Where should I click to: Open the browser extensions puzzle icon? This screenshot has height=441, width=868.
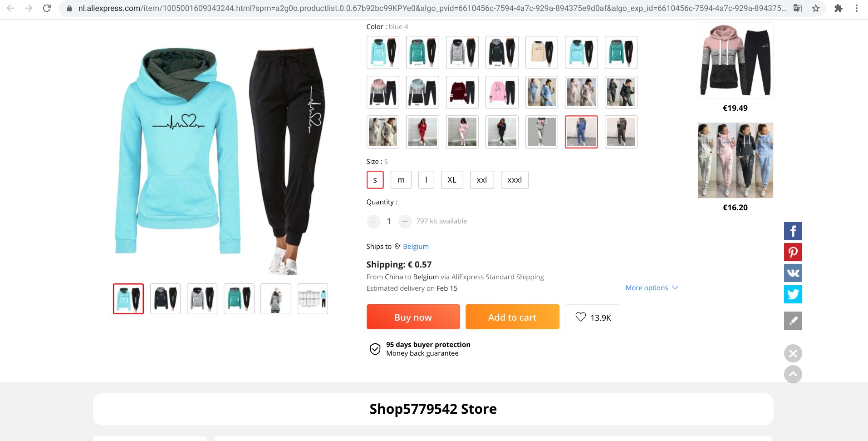pos(838,8)
